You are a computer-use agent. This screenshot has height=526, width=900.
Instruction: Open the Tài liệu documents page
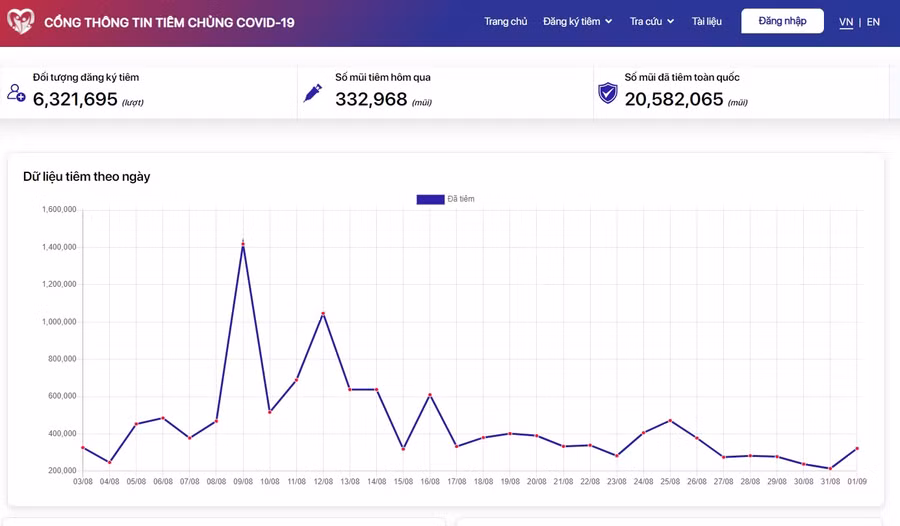point(706,21)
